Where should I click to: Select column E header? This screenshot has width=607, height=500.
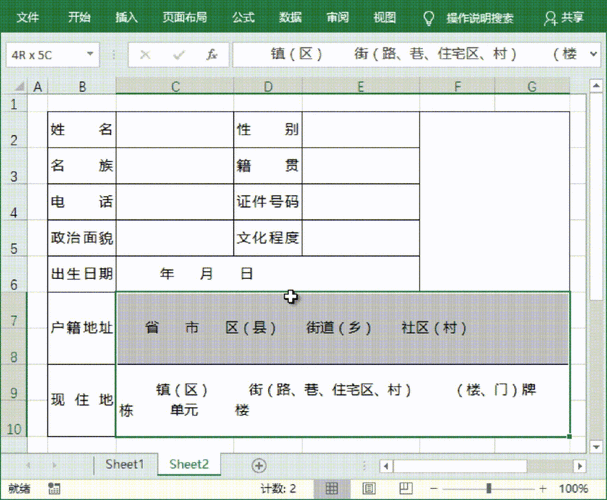(361, 86)
